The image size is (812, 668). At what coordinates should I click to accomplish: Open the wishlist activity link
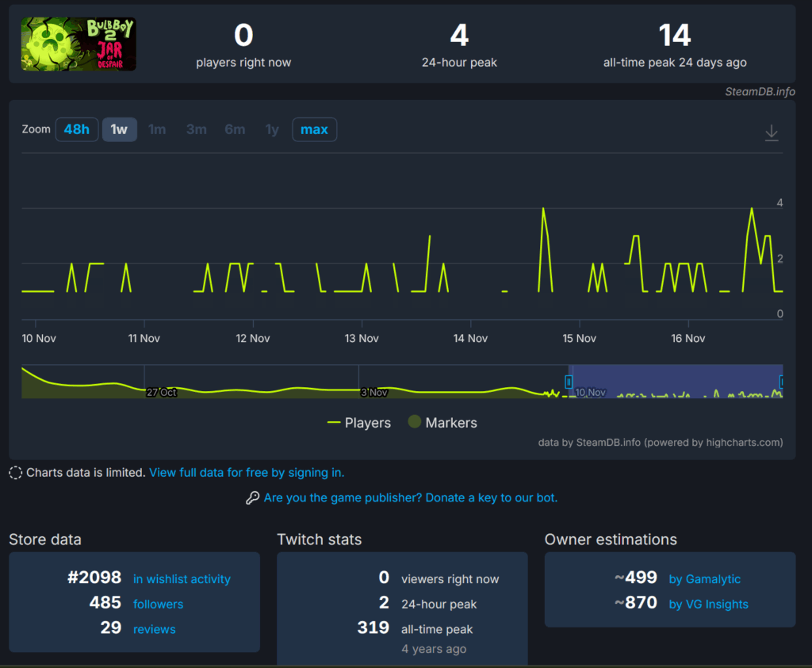click(182, 579)
